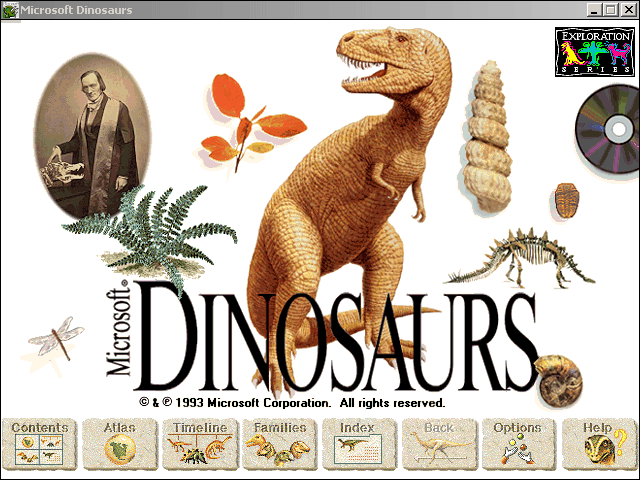Click the spiral shell fossil
Image resolution: width=640 pixels, height=480 pixels.
coord(487,137)
